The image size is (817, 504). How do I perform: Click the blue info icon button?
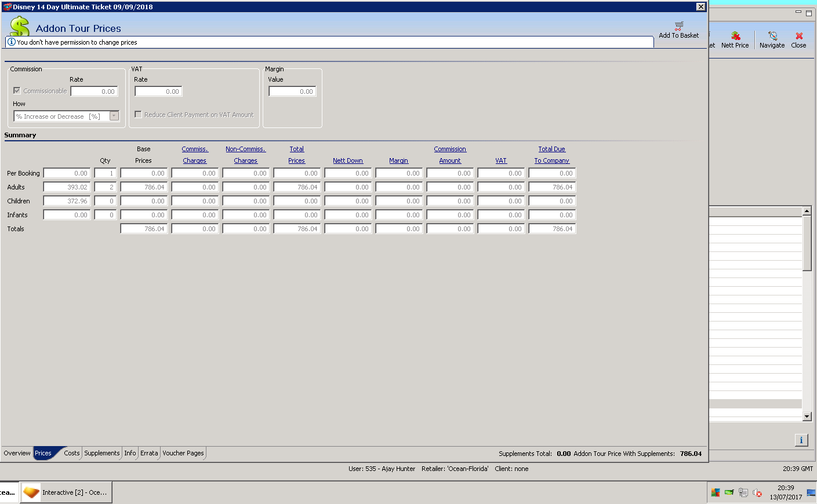[x=801, y=440]
